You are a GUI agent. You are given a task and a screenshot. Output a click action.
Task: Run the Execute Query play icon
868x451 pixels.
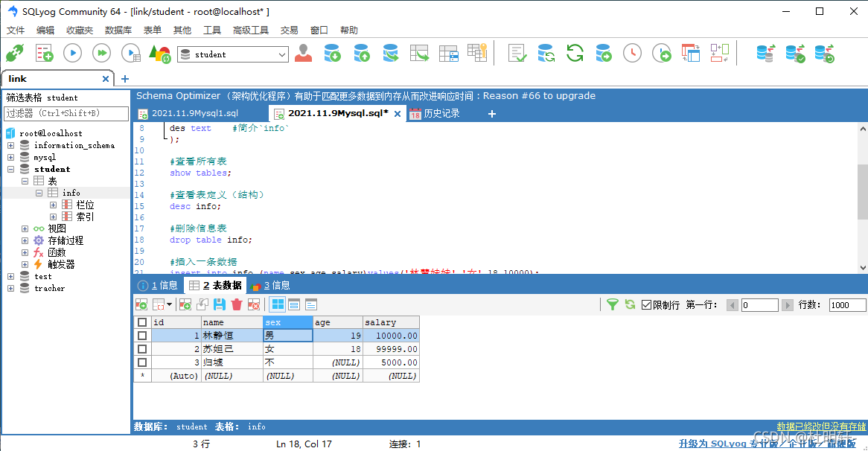pyautogui.click(x=72, y=53)
